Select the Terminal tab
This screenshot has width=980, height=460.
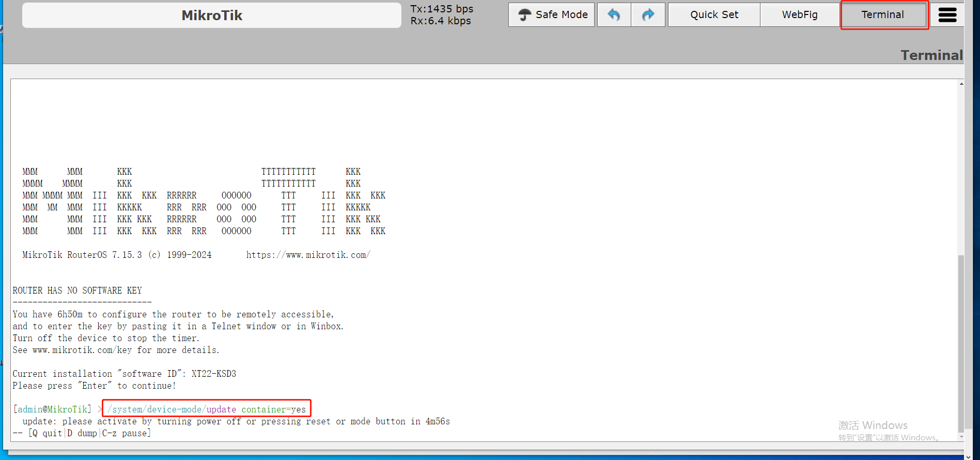pyautogui.click(x=883, y=14)
